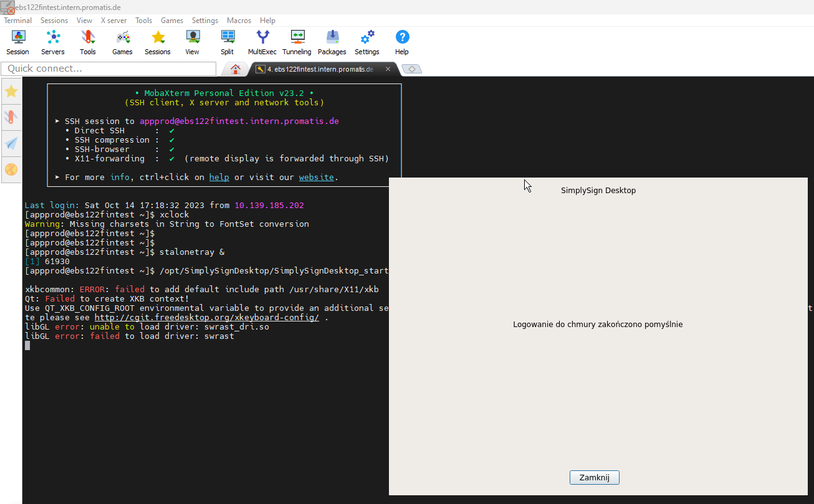Open the Sessions star toolbar icon
814x504 pixels.
(158, 42)
